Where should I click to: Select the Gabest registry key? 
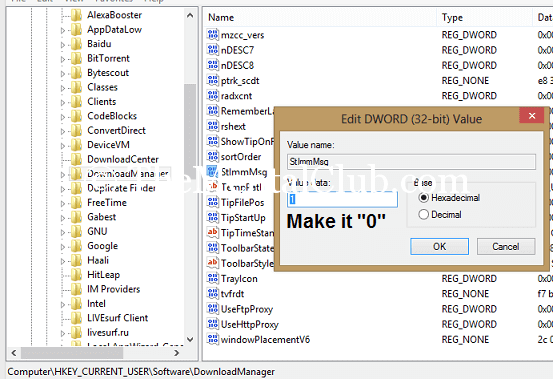pos(102,217)
